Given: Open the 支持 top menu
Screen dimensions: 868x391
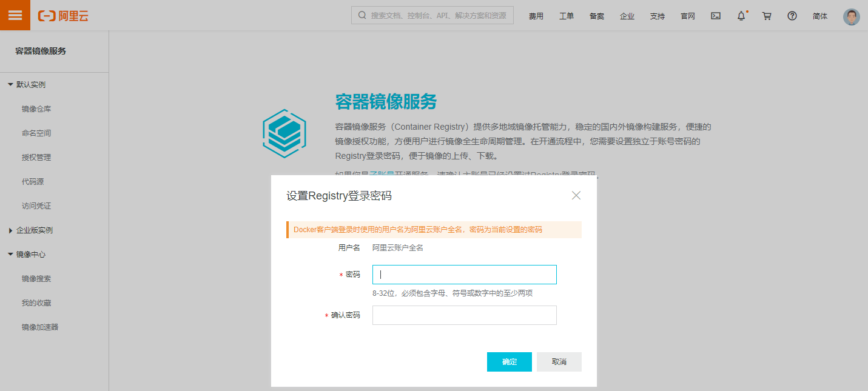Looking at the screenshot, I should coord(658,16).
